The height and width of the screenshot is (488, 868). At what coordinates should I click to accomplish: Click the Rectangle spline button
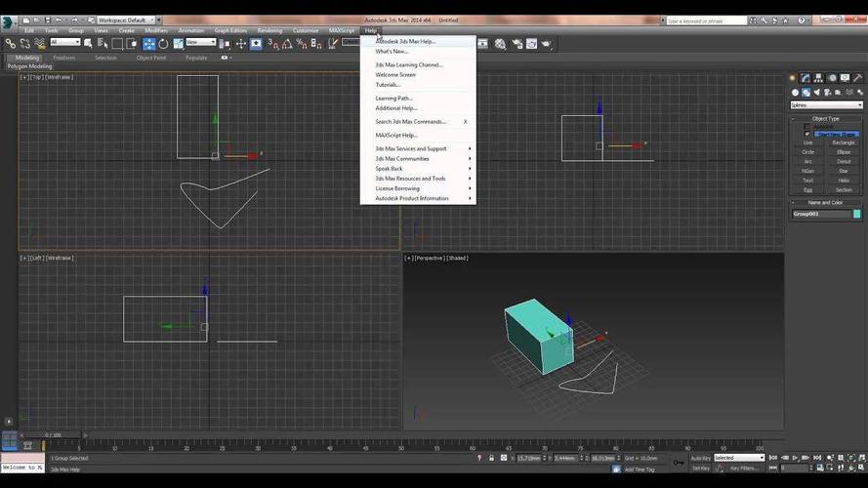[x=844, y=142]
